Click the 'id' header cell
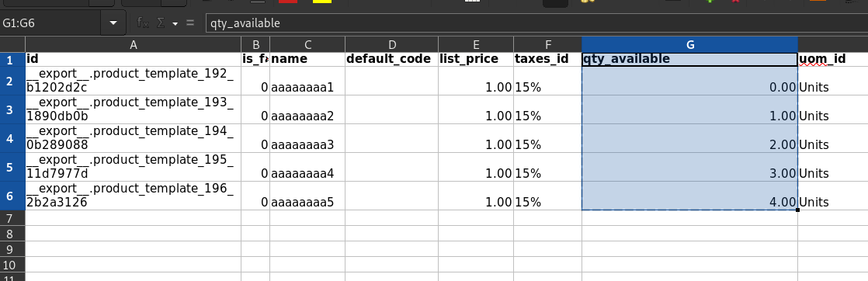This screenshot has width=868, height=281. (x=133, y=60)
